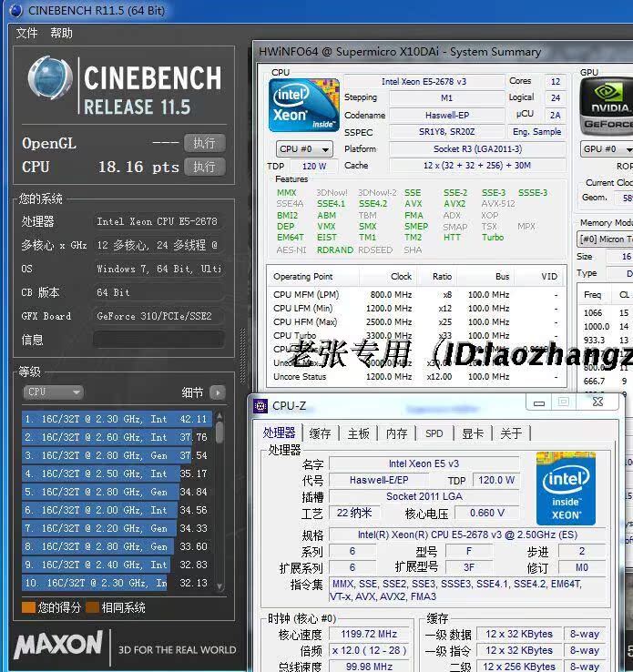Select ranking row 4 with score 35.17
633x672 pixels.
coord(117,473)
